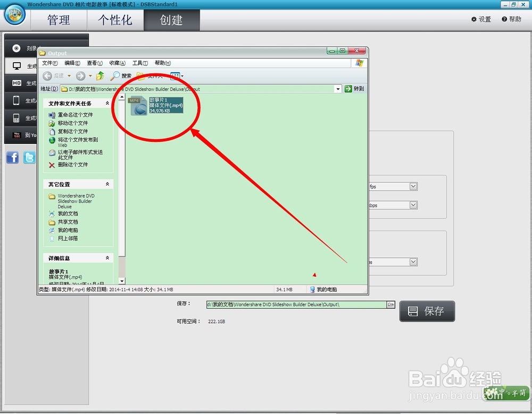The image size is (532, 414).
Task: Select the mobile device output icon
Action: (16, 100)
